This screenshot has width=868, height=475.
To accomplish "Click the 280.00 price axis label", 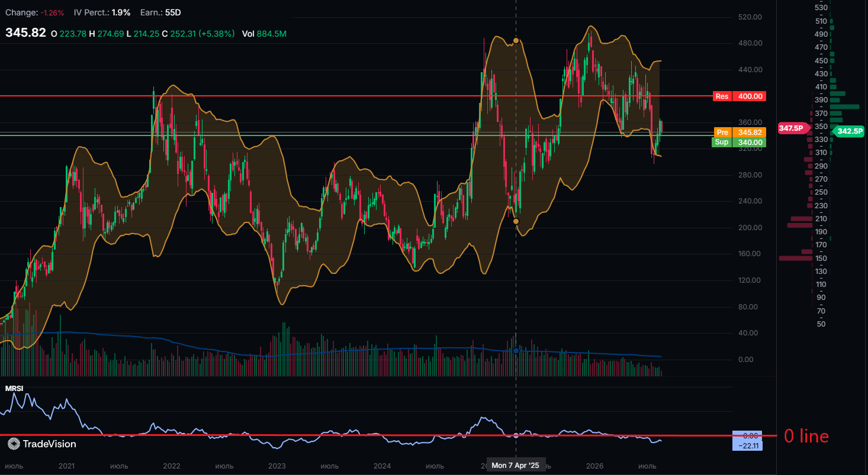I will 749,175.
